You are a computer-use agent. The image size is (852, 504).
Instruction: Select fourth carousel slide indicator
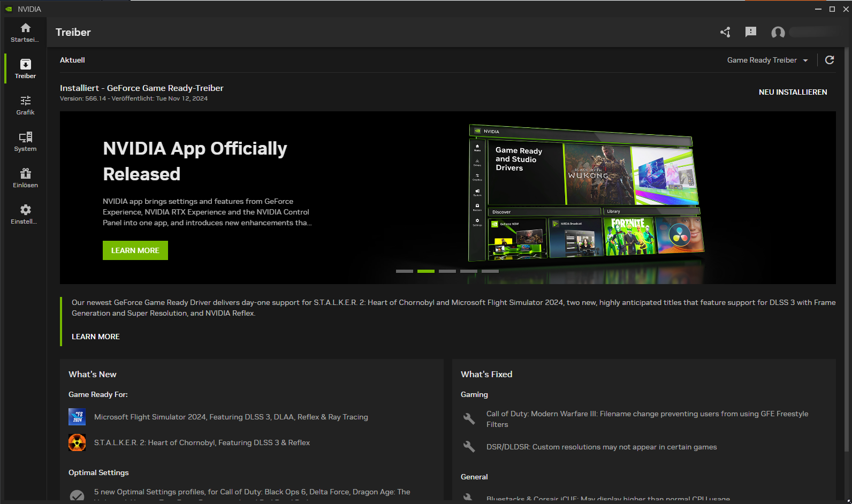tap(469, 271)
